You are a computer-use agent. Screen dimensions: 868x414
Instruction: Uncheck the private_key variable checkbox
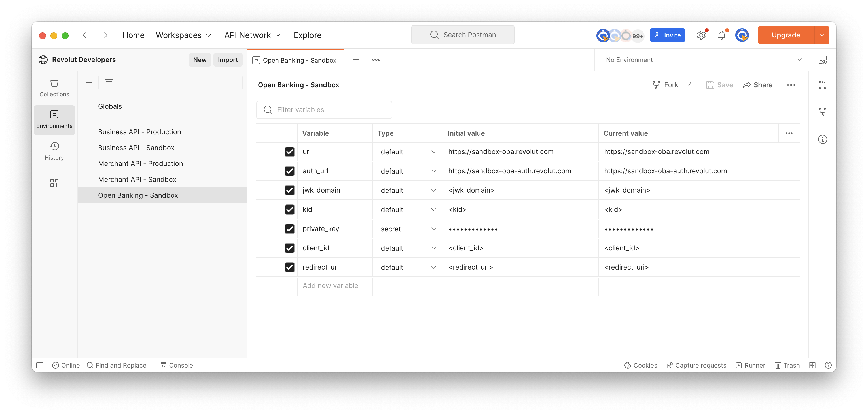(x=289, y=229)
